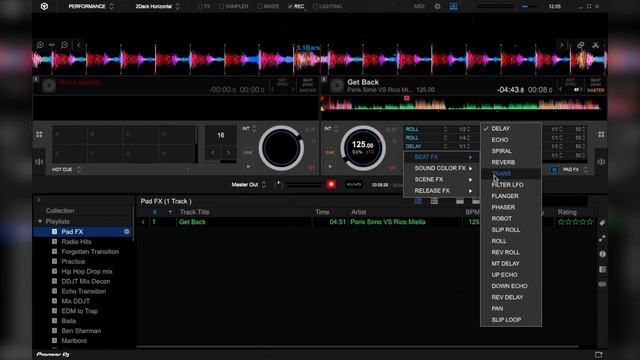The height and width of the screenshot is (360, 640).
Task: Choose ECHO from the beat FX list
Action: (x=511, y=140)
